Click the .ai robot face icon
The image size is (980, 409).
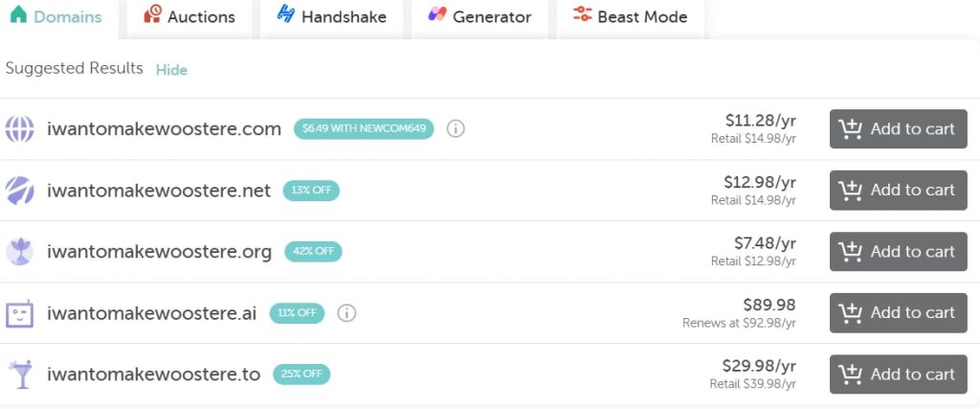(19, 313)
